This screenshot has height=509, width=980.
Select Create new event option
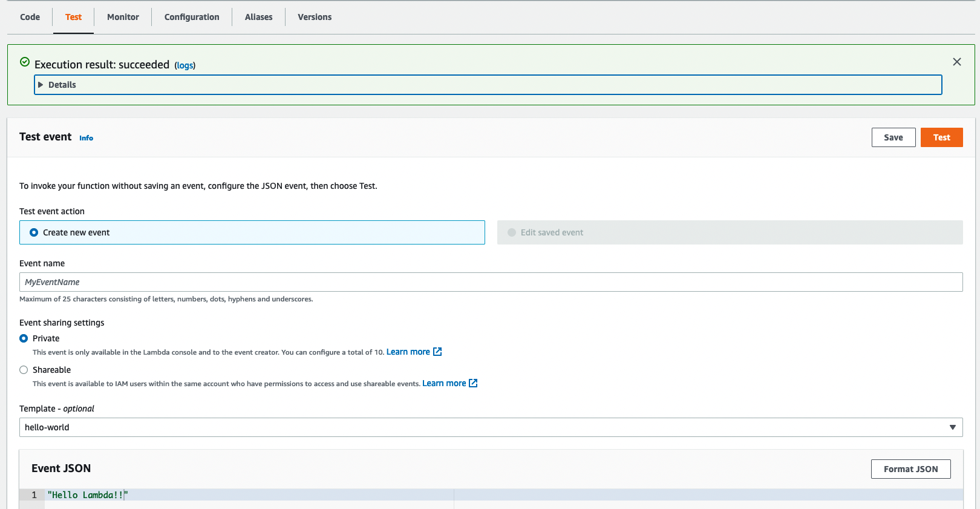252,232
